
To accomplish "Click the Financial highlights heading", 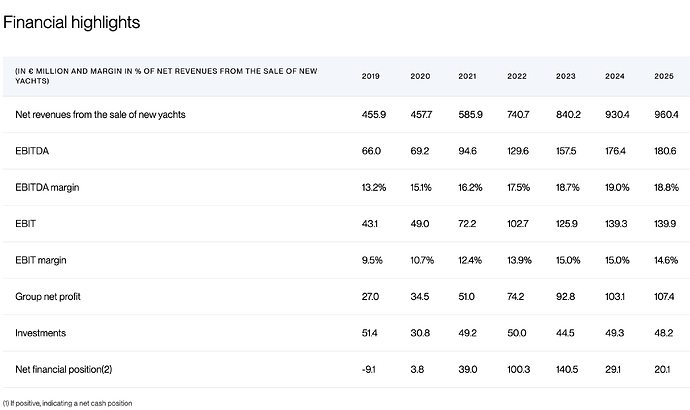I will coord(71,22).
